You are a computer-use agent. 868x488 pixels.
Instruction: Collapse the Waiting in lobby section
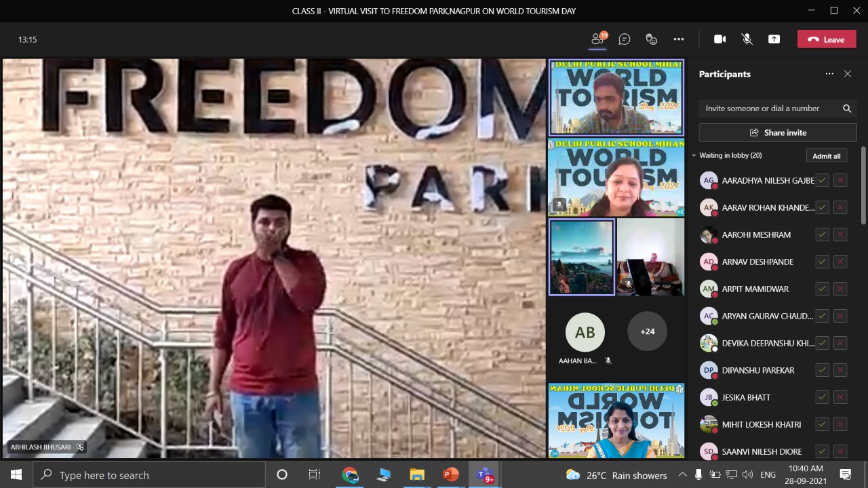tap(694, 156)
